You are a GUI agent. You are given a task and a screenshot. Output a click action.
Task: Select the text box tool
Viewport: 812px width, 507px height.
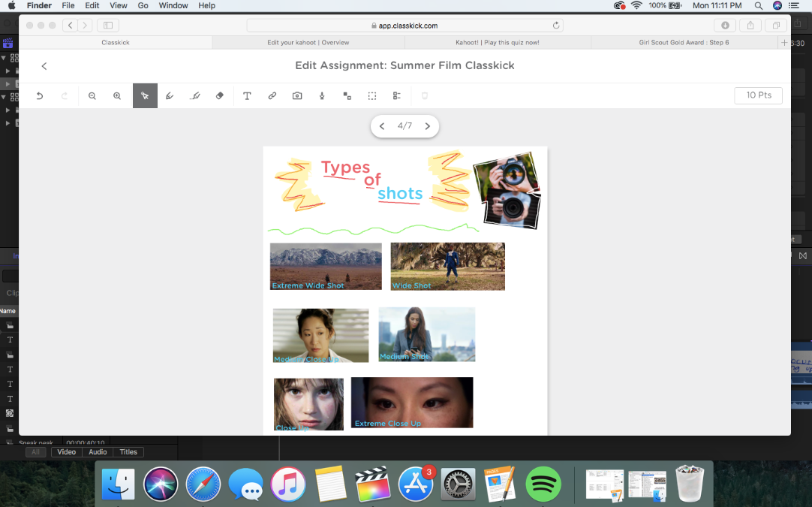click(247, 96)
